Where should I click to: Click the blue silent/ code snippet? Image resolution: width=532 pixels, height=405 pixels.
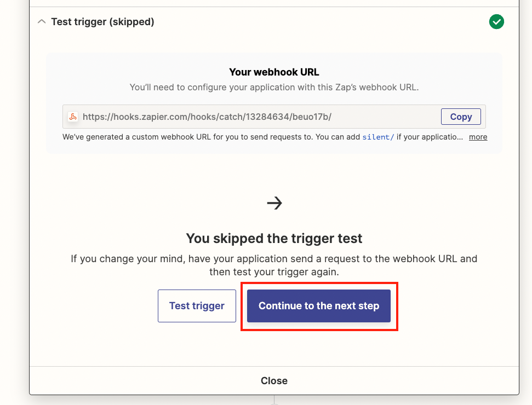378,137
